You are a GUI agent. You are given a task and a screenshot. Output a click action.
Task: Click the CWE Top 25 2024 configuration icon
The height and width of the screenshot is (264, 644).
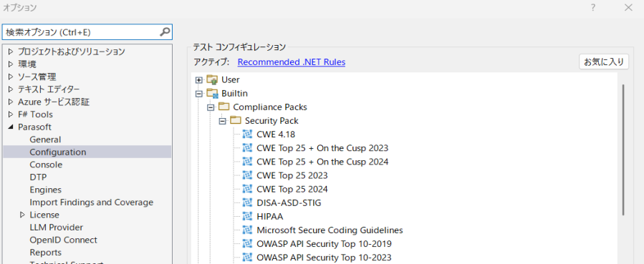(x=247, y=189)
